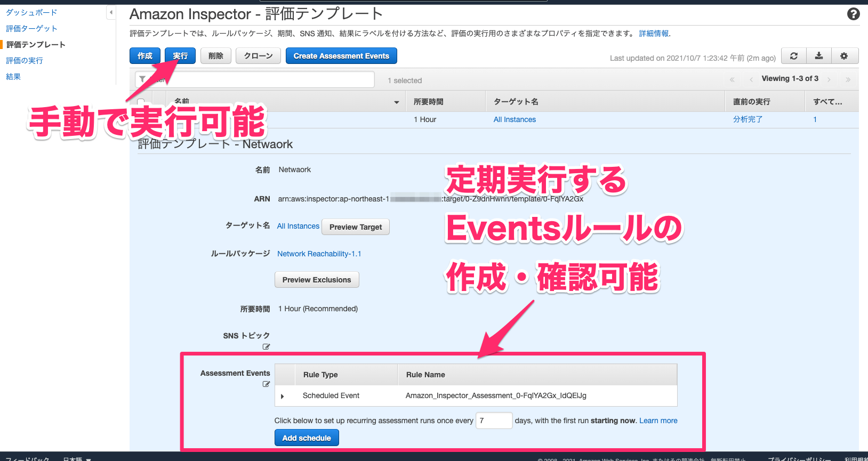The image size is (868, 461).
Task: Click Create Assessment Events button
Action: (x=341, y=56)
